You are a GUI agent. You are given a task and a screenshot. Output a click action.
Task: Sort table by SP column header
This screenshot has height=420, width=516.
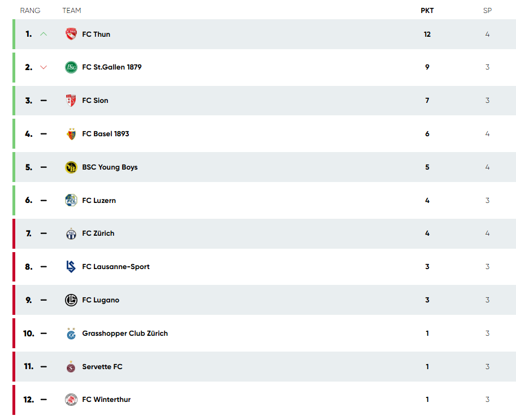[x=487, y=11]
